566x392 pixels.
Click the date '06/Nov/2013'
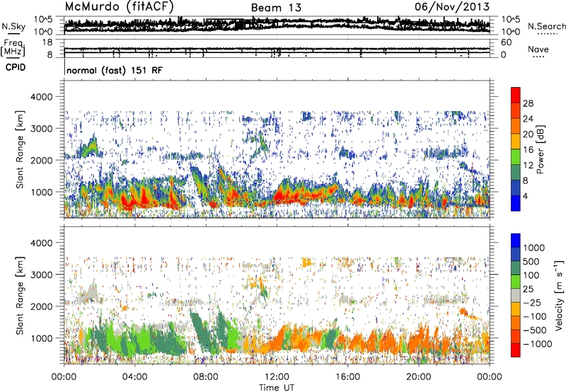click(x=452, y=6)
